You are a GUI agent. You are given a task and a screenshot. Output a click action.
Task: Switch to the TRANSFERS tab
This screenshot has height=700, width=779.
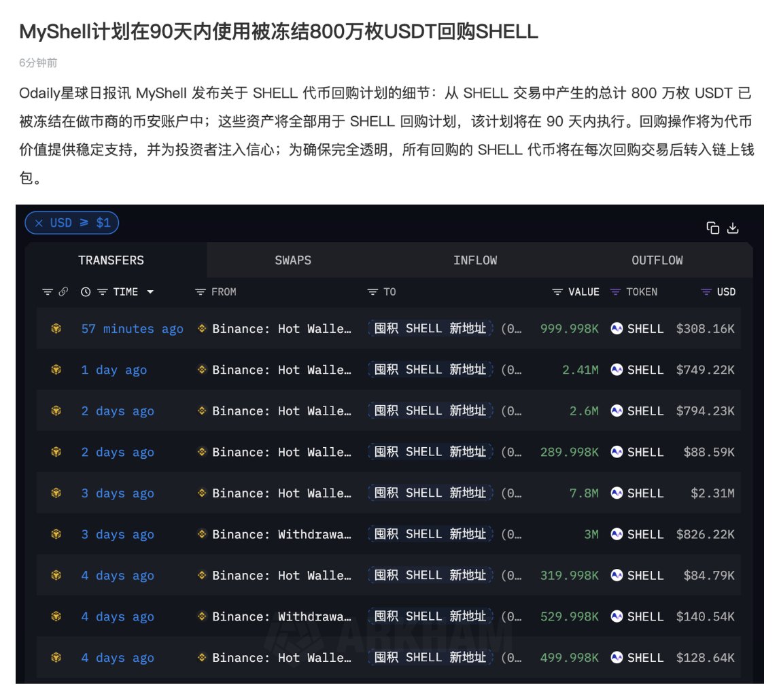(111, 260)
